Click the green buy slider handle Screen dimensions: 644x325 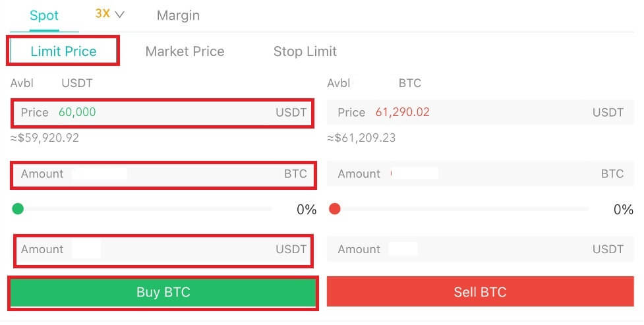pos(18,209)
